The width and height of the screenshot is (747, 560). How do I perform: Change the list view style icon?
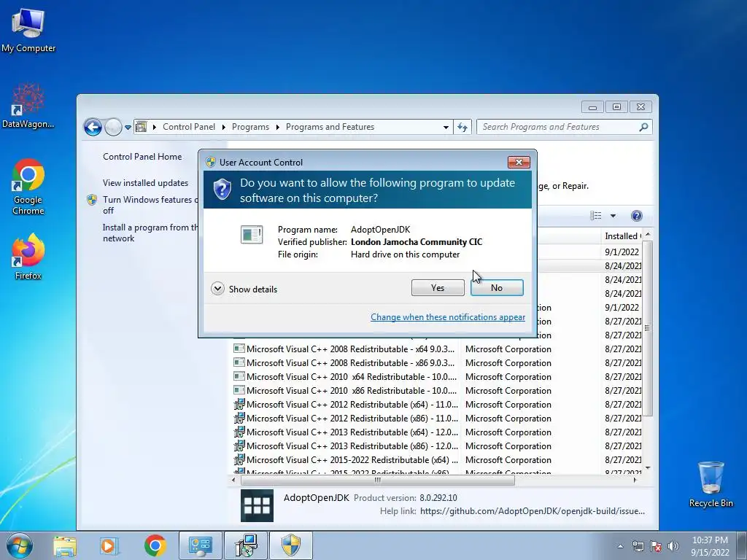coord(595,216)
